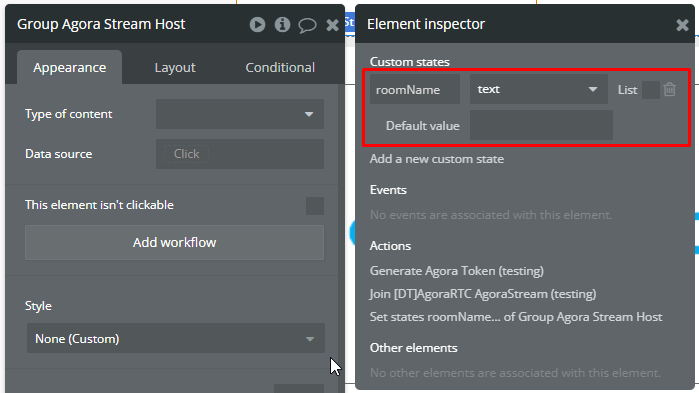Switch to the Conditional tab
699x393 pixels.
[x=280, y=67]
